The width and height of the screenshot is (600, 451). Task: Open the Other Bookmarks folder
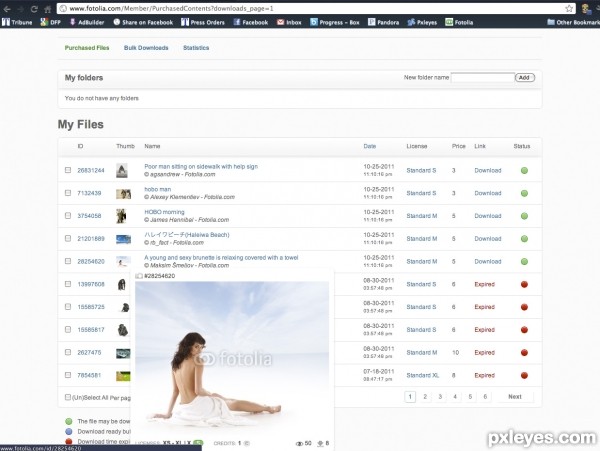(x=573, y=22)
